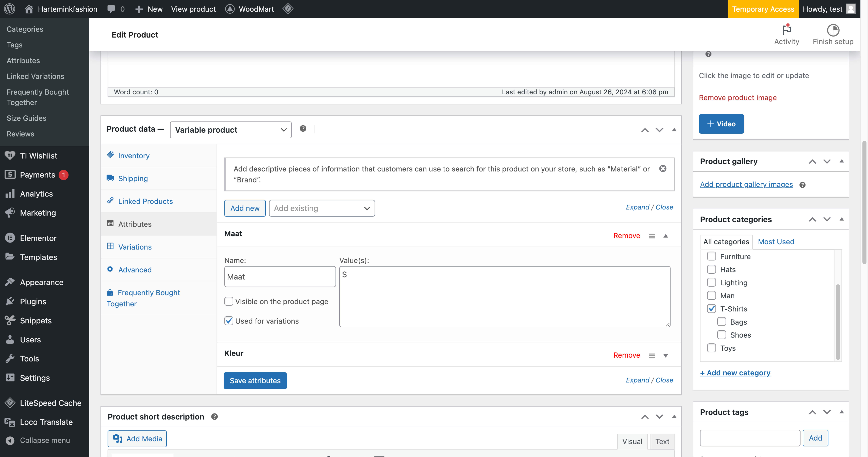
Task: Check the Hats category
Action: click(x=711, y=269)
